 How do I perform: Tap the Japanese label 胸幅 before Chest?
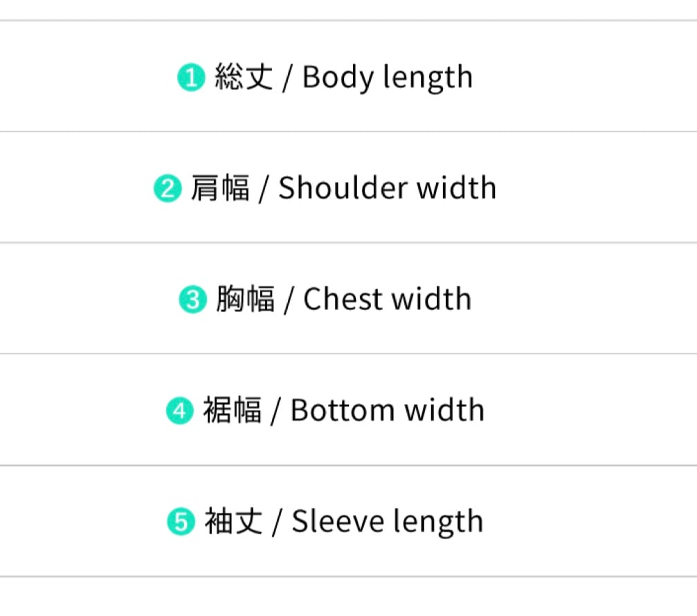tap(244, 300)
